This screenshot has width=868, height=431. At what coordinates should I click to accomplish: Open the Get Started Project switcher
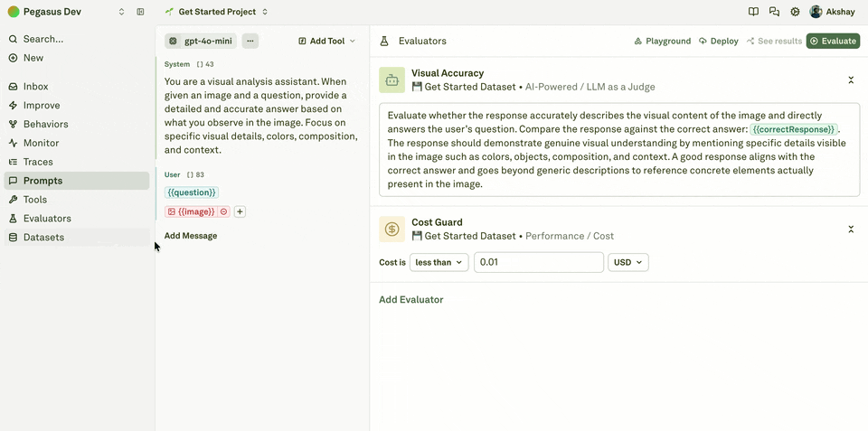pos(216,12)
